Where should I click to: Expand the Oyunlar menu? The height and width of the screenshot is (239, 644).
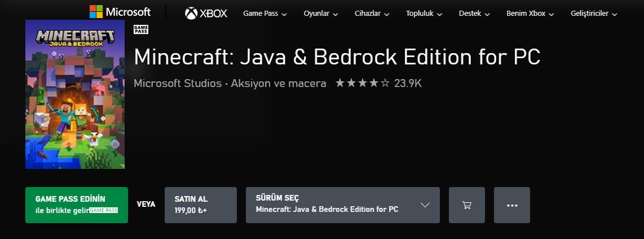[320, 13]
